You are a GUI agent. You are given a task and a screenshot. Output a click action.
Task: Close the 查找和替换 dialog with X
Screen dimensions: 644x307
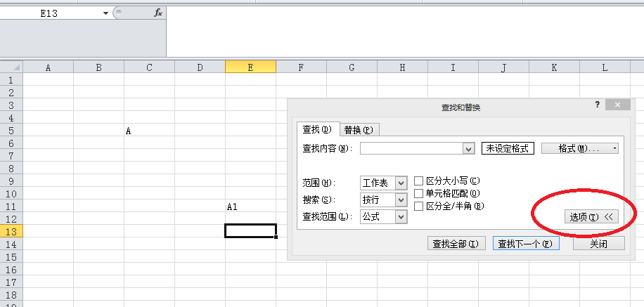pyautogui.click(x=618, y=105)
